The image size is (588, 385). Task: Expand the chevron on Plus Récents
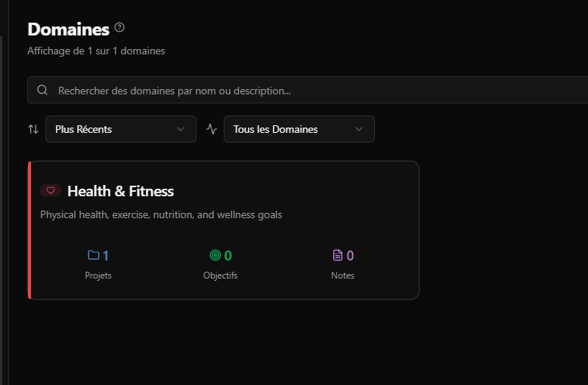[x=181, y=129]
